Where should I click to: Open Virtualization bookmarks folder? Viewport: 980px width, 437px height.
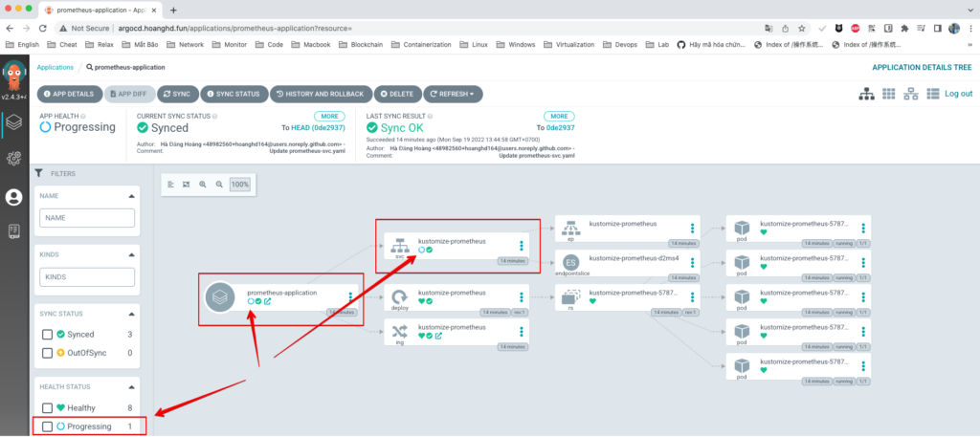[x=568, y=44]
